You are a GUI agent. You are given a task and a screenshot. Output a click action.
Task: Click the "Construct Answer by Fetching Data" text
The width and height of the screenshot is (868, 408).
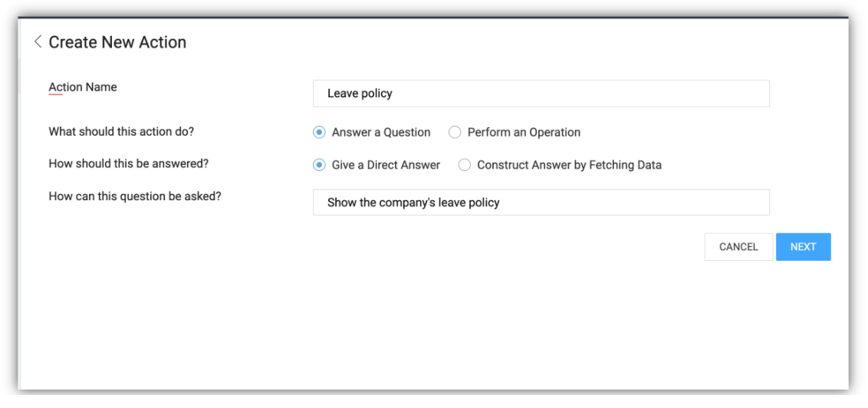click(569, 164)
